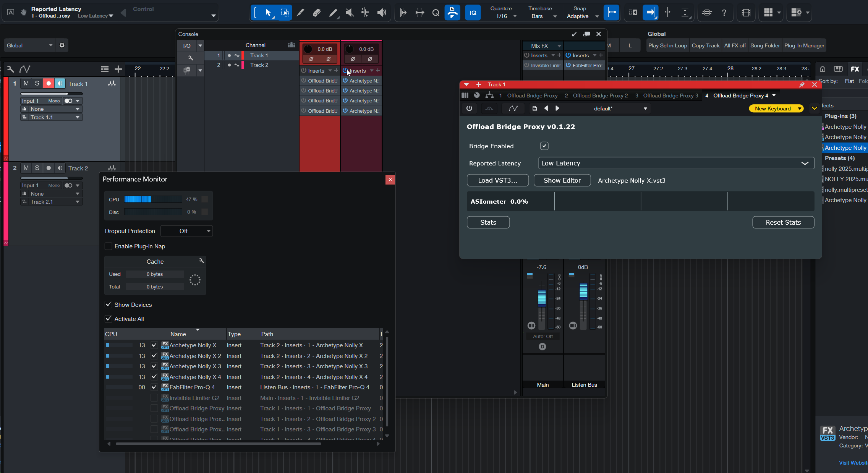
Task: Adjust the Main channel fader
Action: (542, 298)
